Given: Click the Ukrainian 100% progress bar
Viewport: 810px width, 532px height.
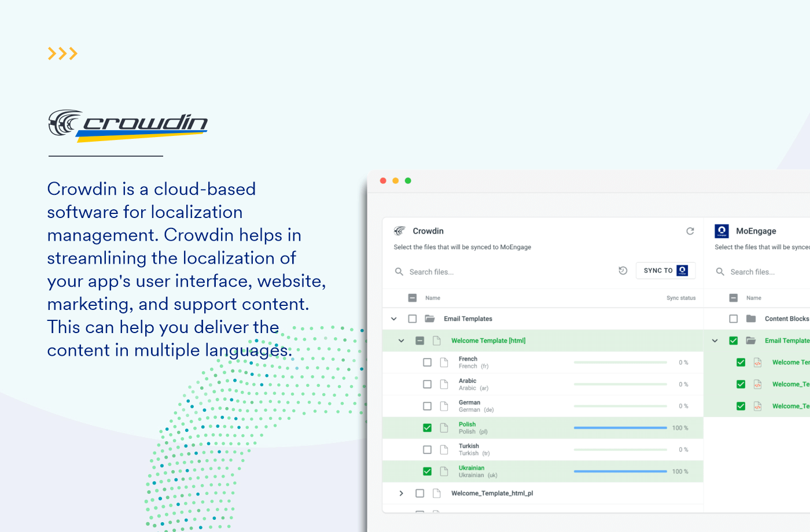Looking at the screenshot, I should pos(620,471).
